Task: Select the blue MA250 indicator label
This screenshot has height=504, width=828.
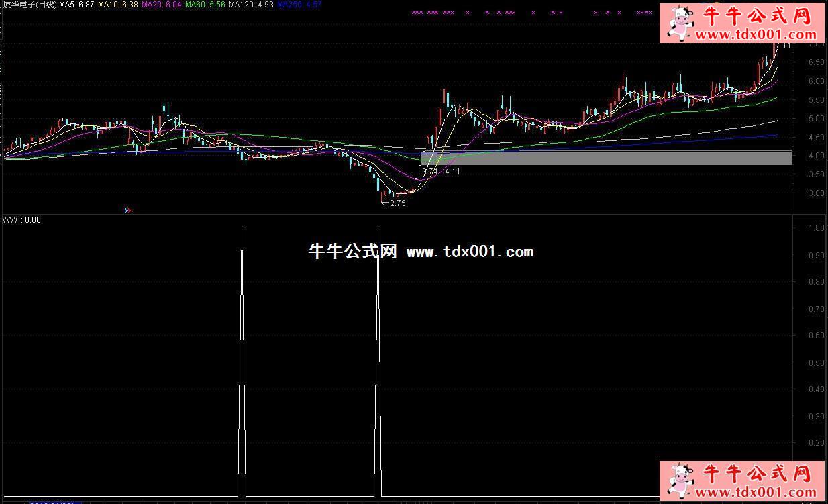Action: click(299, 5)
